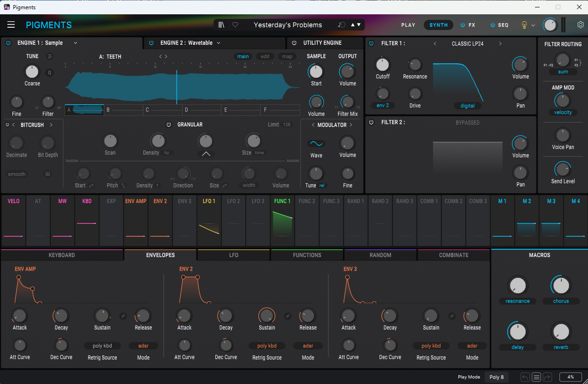The width and height of the screenshot is (588, 384).
Task: Click the bitcrush smooth button
Action: (17, 174)
